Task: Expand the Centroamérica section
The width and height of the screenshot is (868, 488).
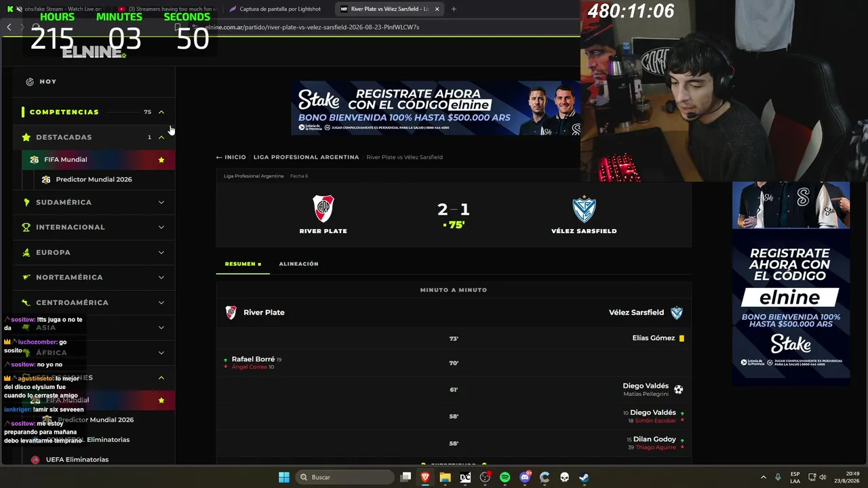Action: point(161,302)
